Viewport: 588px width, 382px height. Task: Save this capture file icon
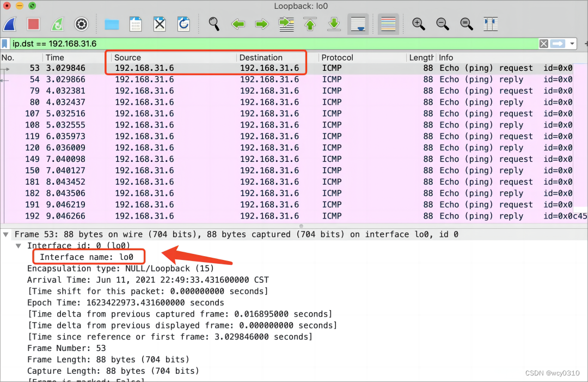click(x=136, y=25)
